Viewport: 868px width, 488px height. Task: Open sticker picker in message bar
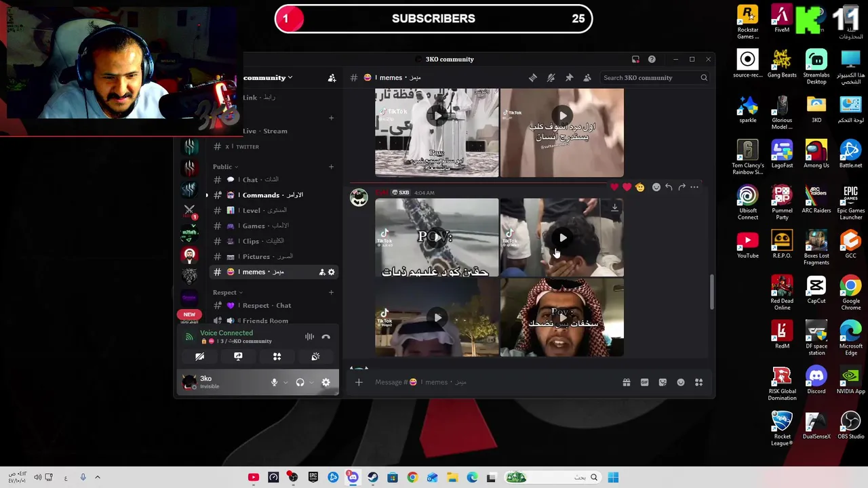click(x=663, y=382)
